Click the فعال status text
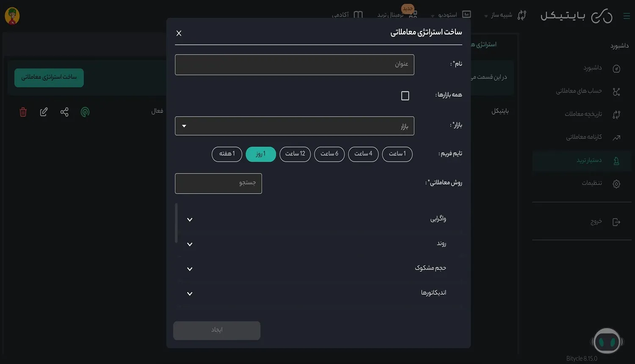The image size is (635, 364). (157, 111)
